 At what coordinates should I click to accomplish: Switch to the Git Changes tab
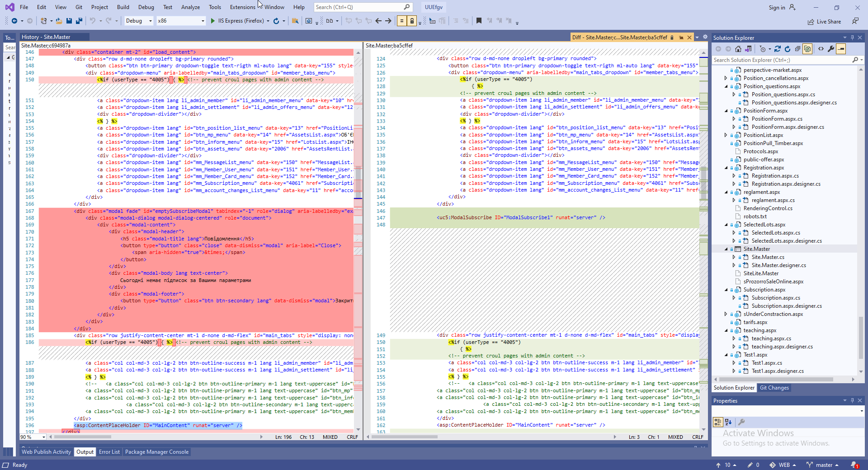coord(774,388)
